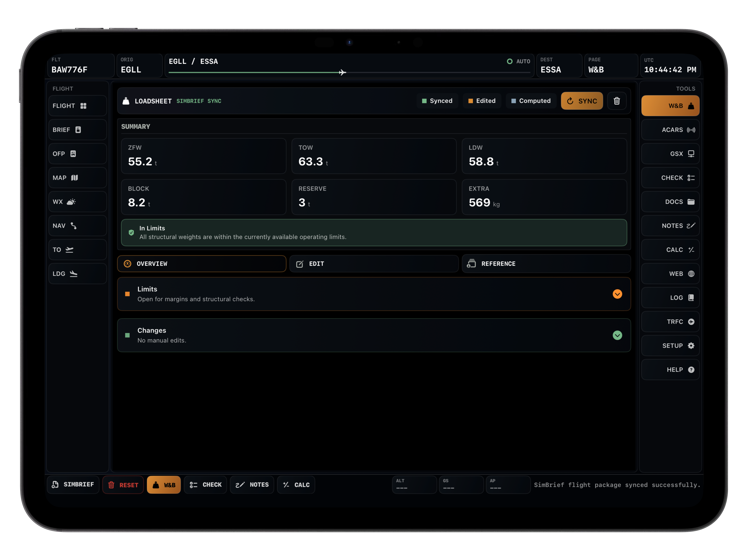Click the AP readout in status bar
Image resolution: width=747 pixels, height=560 pixels.
(x=508, y=485)
